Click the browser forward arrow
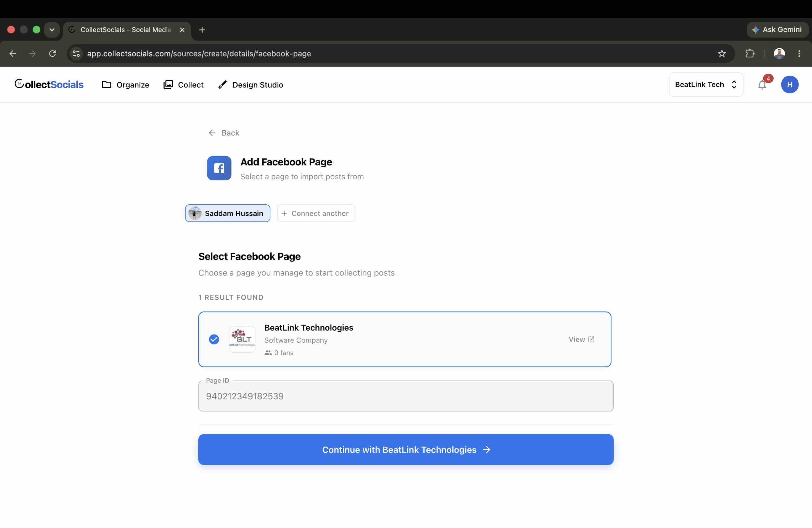Image resolution: width=812 pixels, height=528 pixels. 32,54
